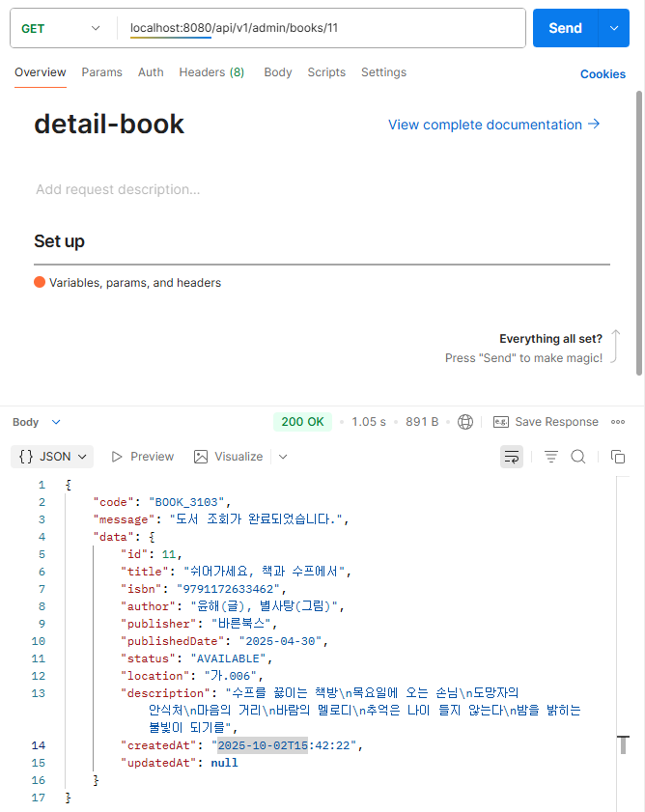Switch to the Params tab
645x812 pixels.
(102, 72)
